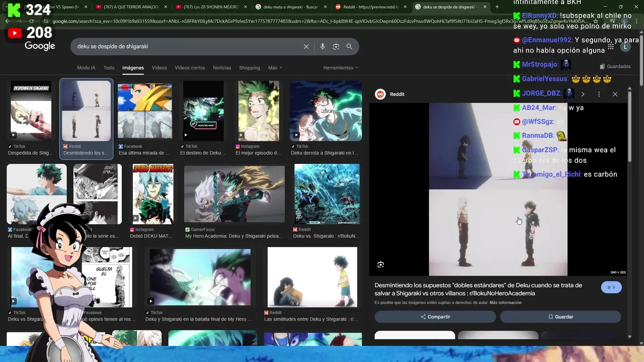Go to next image in preview panel
Screen dimensions: 644x362
583,94
